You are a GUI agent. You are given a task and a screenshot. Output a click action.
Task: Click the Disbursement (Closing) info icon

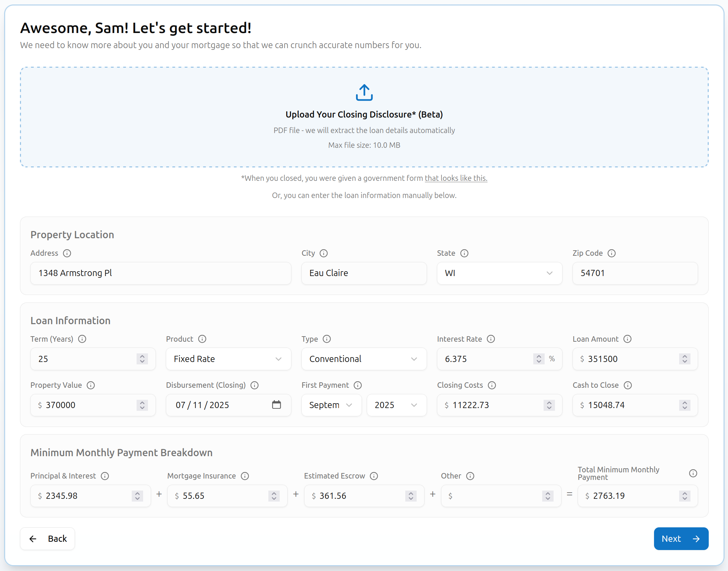point(255,385)
